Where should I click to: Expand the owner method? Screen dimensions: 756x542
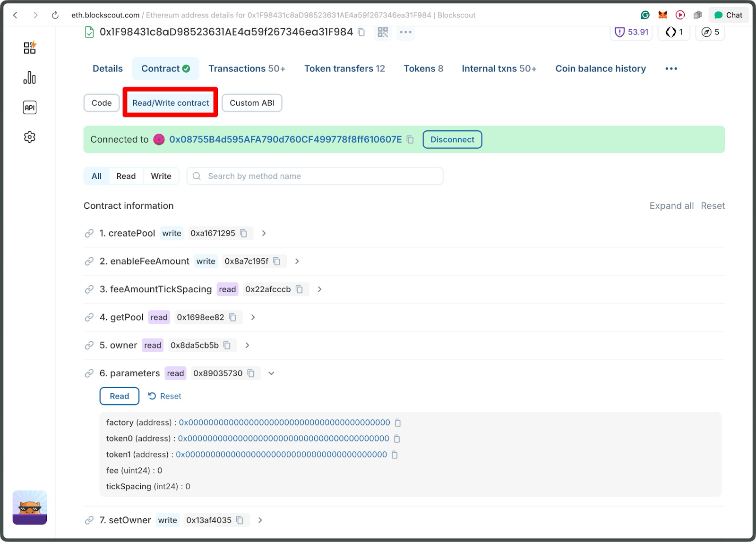coord(247,345)
